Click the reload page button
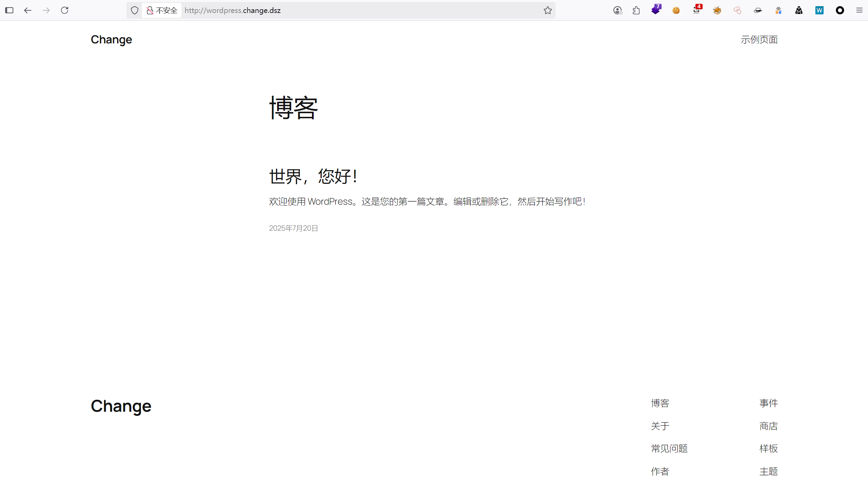The image size is (868, 491). [65, 10]
